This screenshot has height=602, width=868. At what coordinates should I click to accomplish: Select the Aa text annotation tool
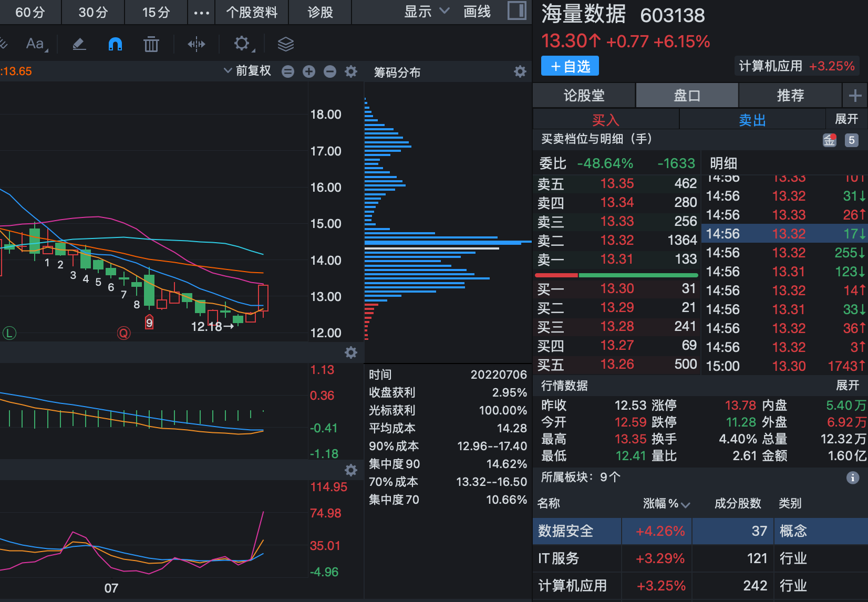click(x=35, y=44)
